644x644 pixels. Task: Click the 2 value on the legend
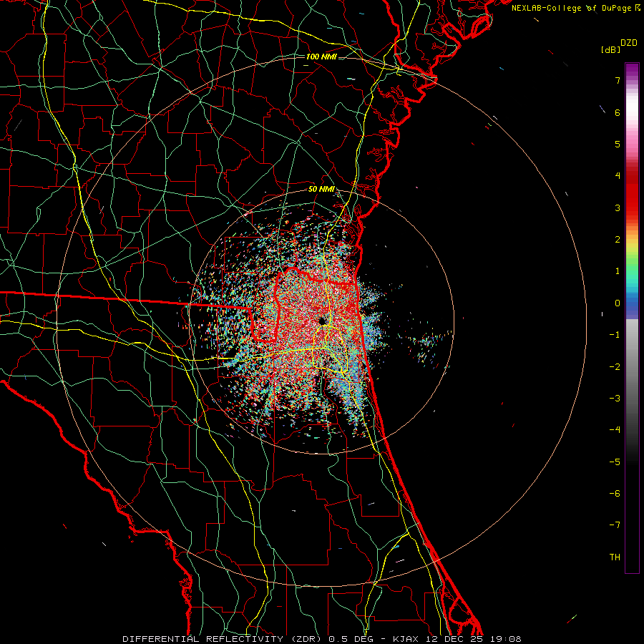click(618, 240)
